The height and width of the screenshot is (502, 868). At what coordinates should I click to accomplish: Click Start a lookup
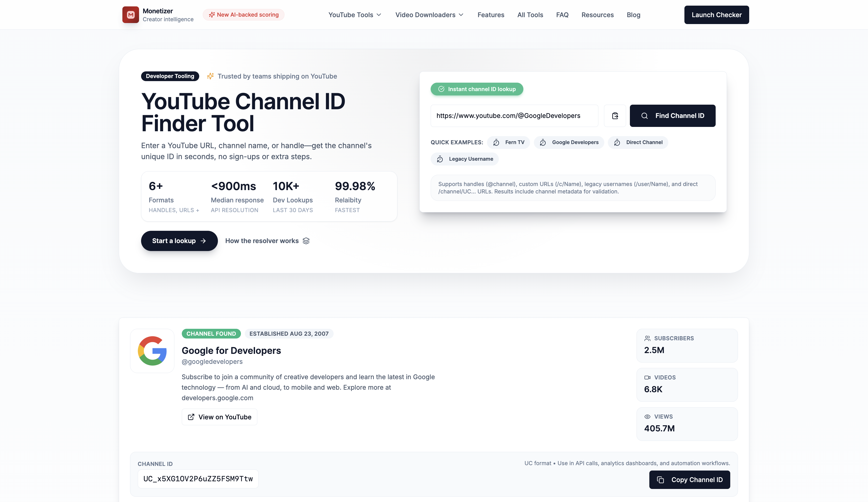coord(179,241)
